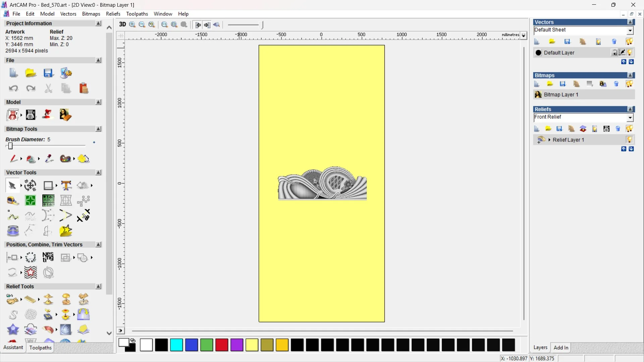644x362 pixels.
Task: Click Zoom In magnifier in view toolbar
Action: click(132, 24)
